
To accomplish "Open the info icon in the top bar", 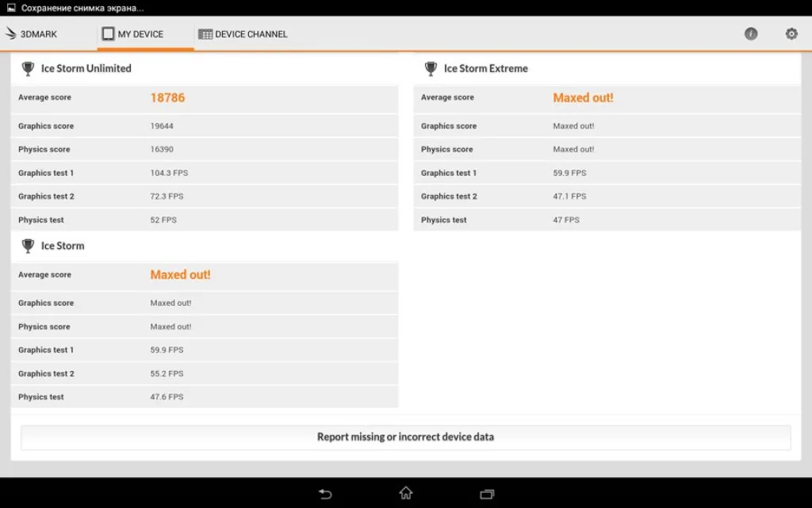I will click(x=751, y=34).
